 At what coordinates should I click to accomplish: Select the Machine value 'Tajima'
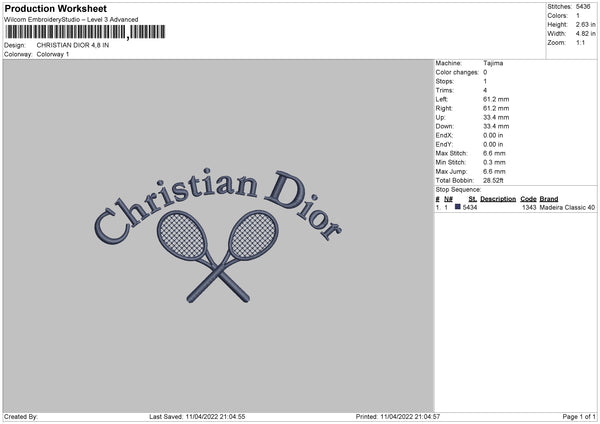coord(493,63)
